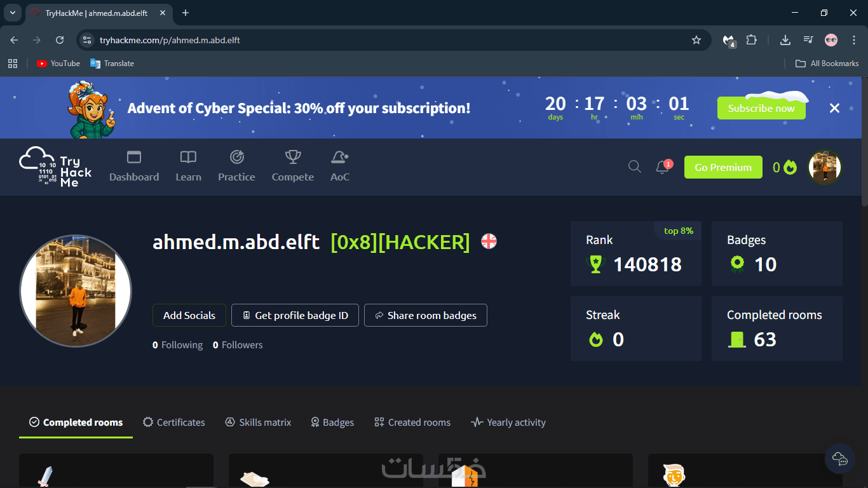Open the 0 Following list
This screenshot has width=868, height=488.
177,345
